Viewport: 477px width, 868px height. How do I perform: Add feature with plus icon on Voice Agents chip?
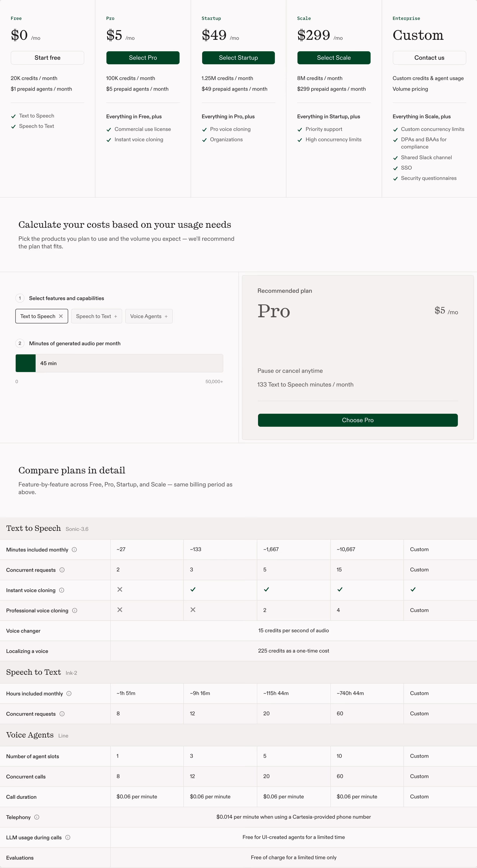tap(166, 316)
